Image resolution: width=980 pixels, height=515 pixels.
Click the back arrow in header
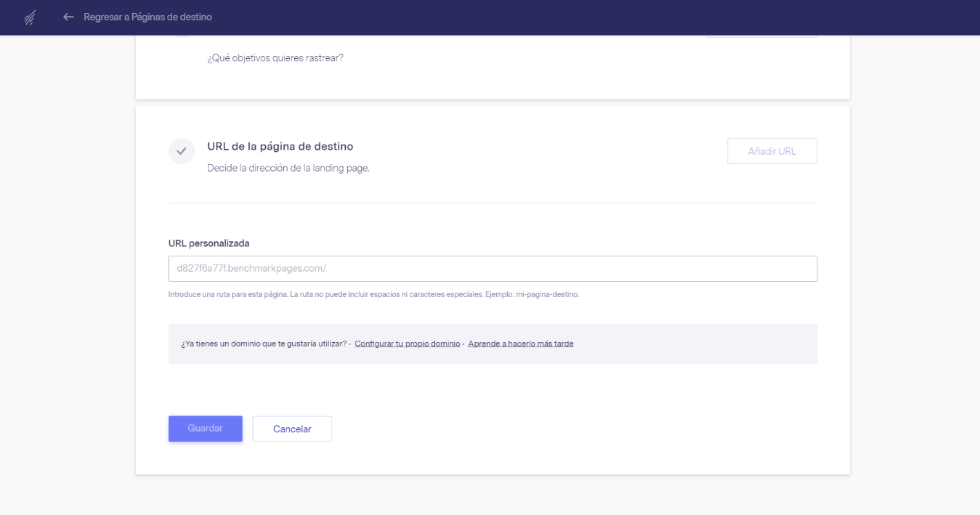tap(68, 17)
